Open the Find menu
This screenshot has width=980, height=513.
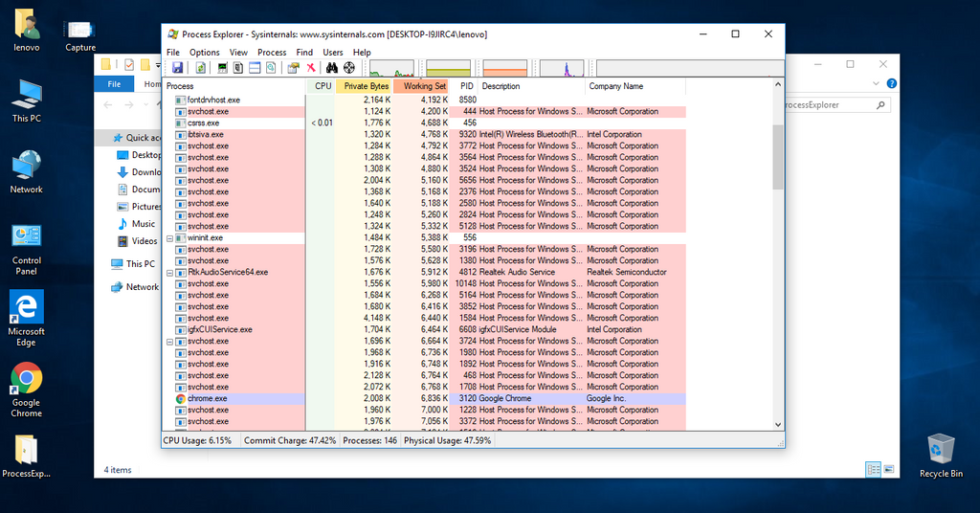click(x=304, y=53)
